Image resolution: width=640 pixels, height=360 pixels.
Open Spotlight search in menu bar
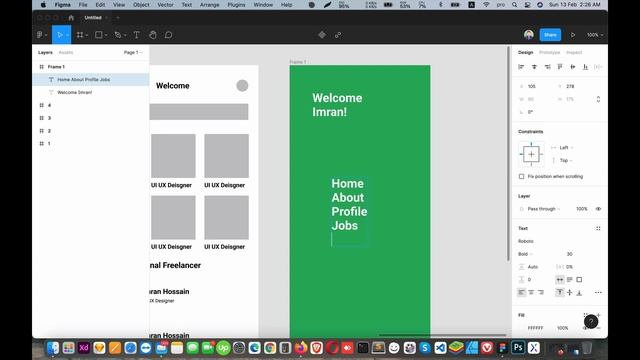coord(514,5)
